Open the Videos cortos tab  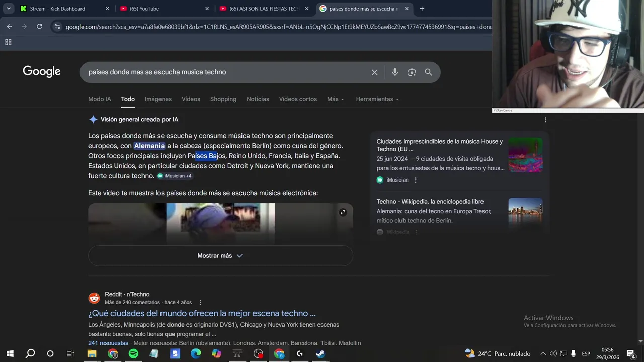coord(298,99)
